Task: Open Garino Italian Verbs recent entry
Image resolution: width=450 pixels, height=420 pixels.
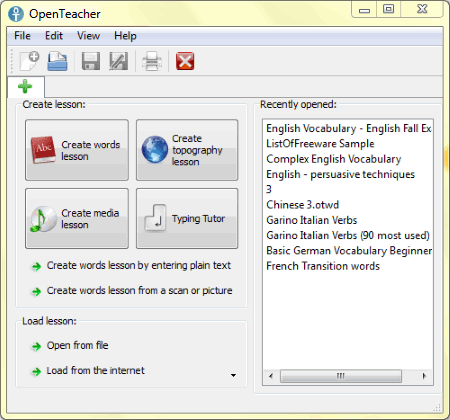Action: click(348, 220)
